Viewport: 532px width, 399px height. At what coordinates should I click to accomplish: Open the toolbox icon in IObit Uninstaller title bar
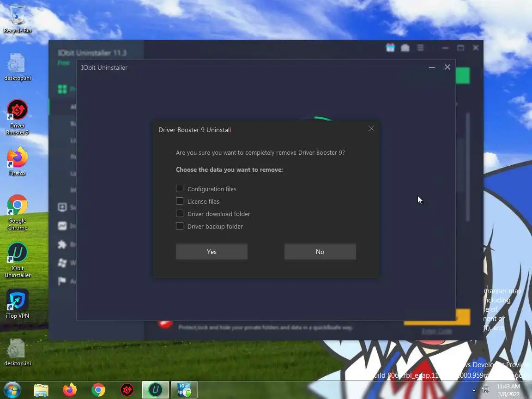pyautogui.click(x=405, y=48)
